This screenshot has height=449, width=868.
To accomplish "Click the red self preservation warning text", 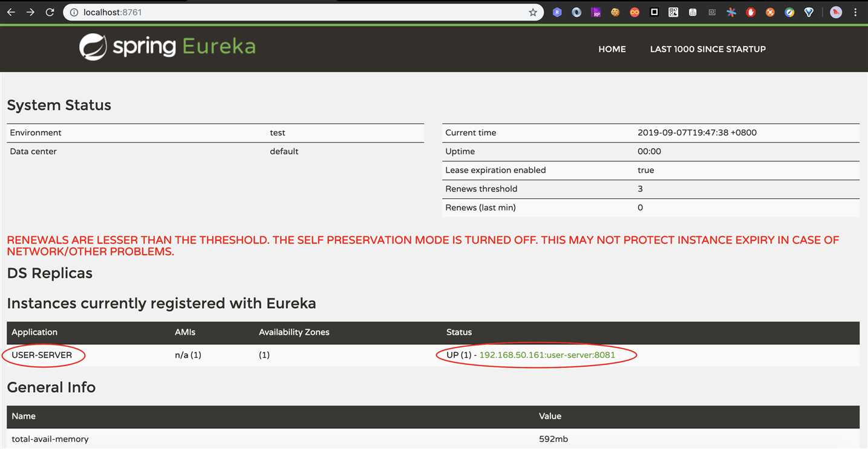I will pos(423,245).
